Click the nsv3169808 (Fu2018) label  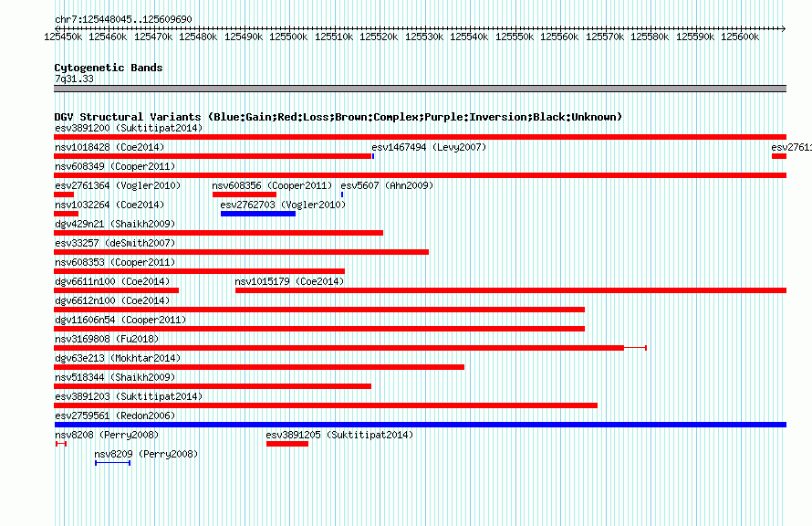107,339
